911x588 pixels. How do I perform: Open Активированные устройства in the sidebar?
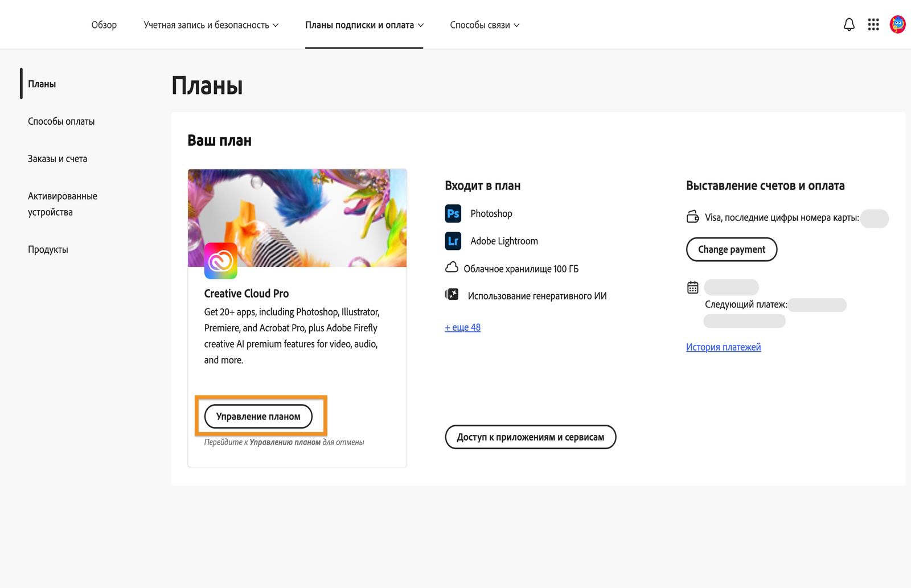pos(63,204)
